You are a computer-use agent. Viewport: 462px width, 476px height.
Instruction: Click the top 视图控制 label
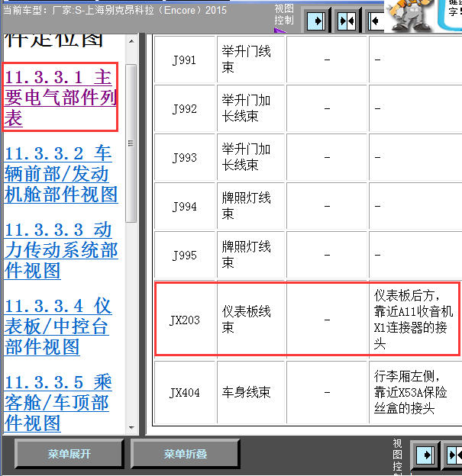(x=284, y=14)
